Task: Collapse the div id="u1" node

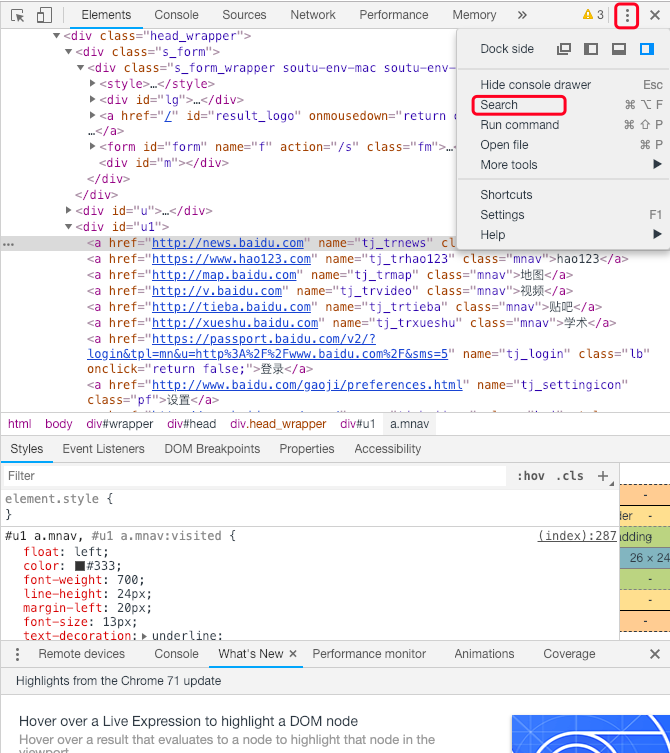Action: [x=69, y=226]
